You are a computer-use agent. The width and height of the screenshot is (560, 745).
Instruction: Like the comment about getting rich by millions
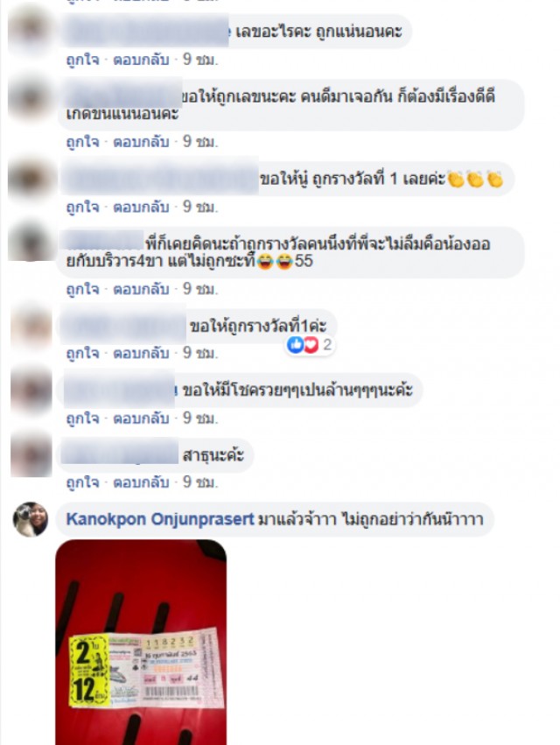[x=82, y=418]
